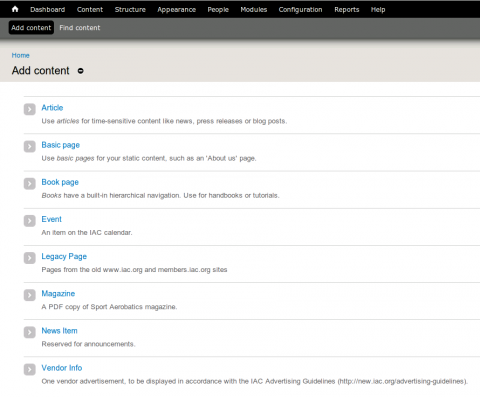The image size is (480, 397).
Task: Add a Legacy Page
Action: (64, 256)
